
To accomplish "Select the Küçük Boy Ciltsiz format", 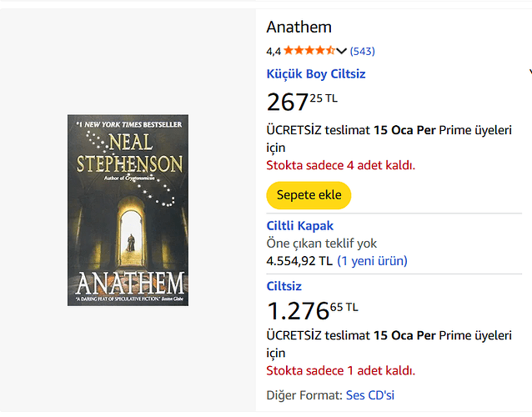I will (x=315, y=73).
